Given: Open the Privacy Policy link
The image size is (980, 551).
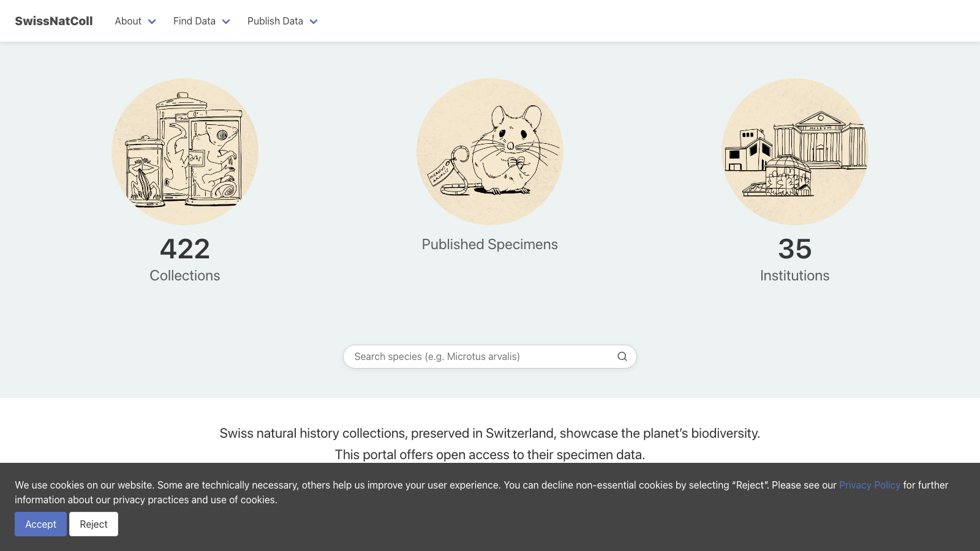Looking at the screenshot, I should pos(869,485).
